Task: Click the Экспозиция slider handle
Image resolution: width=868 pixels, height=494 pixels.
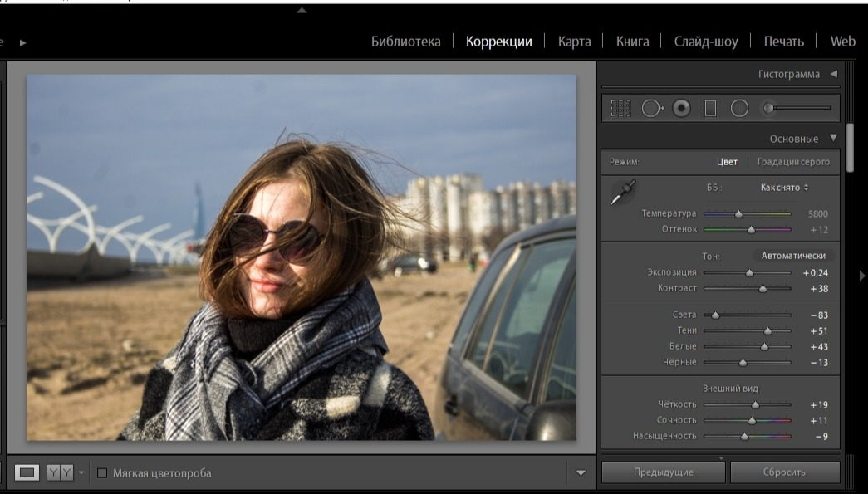Action: [749, 272]
